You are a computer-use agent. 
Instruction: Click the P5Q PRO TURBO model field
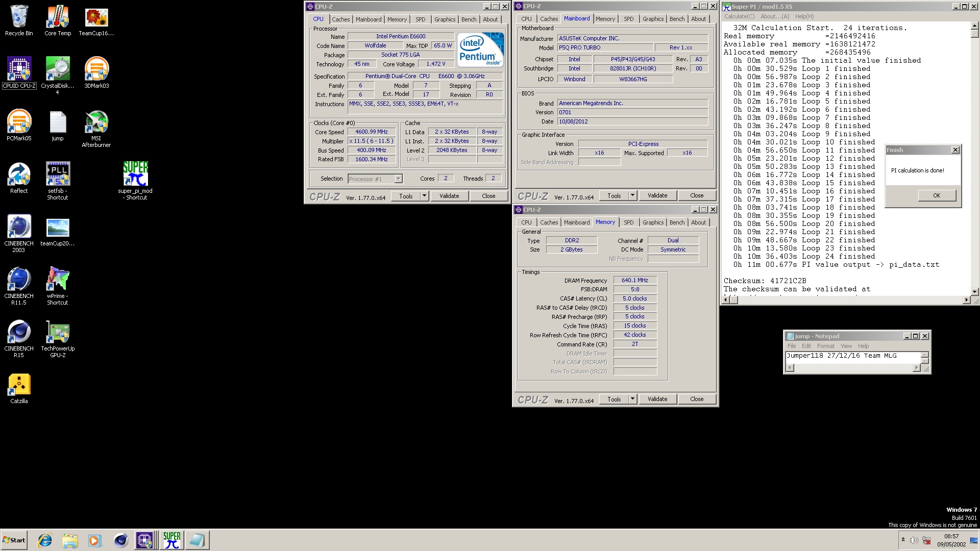pos(606,47)
